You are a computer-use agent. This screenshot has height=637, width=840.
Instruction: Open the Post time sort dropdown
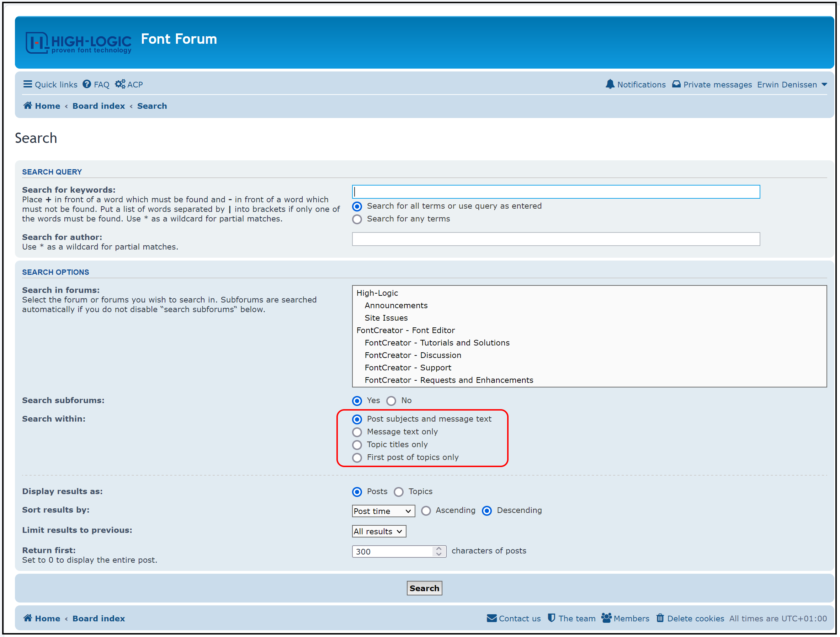pyautogui.click(x=383, y=511)
